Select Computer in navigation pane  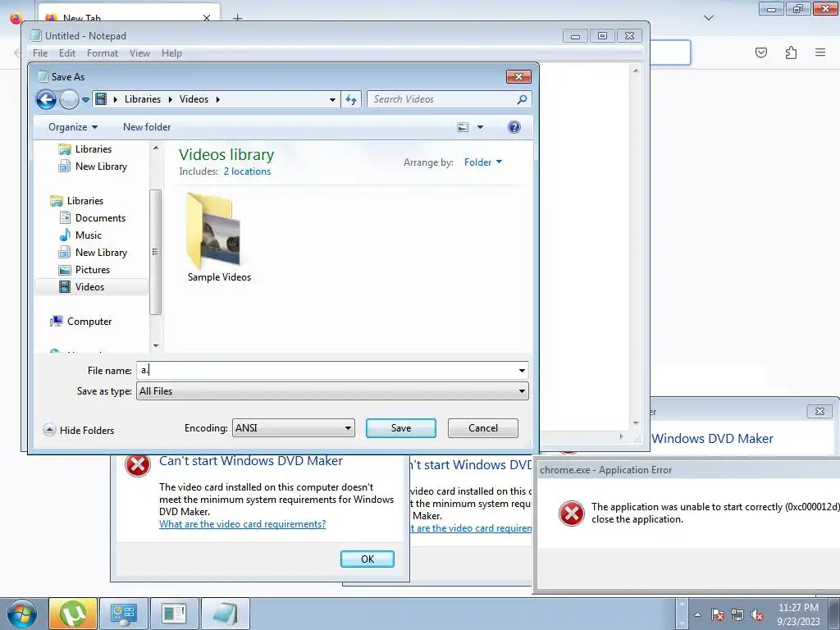click(x=89, y=321)
